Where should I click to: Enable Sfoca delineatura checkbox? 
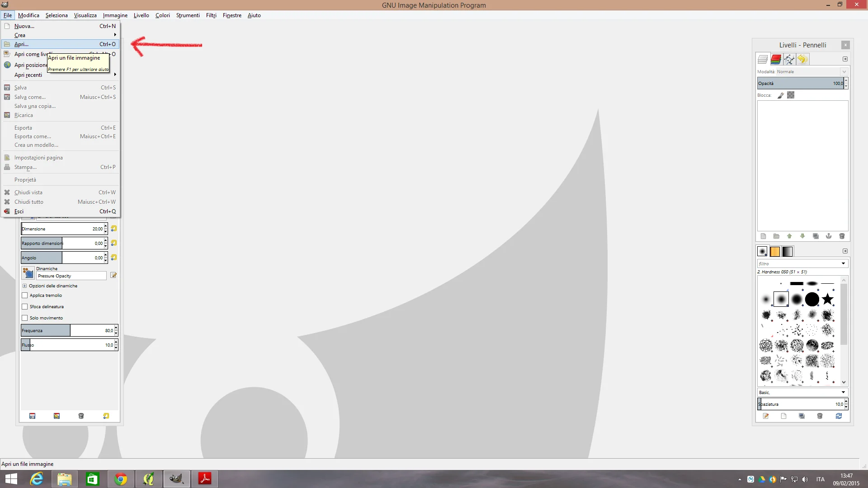(x=25, y=307)
